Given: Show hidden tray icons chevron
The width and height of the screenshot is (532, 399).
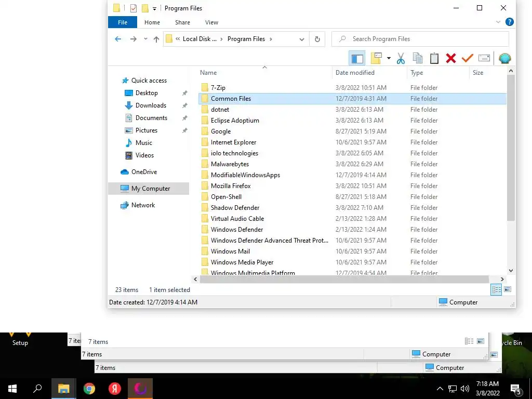Looking at the screenshot, I should tap(440, 389).
